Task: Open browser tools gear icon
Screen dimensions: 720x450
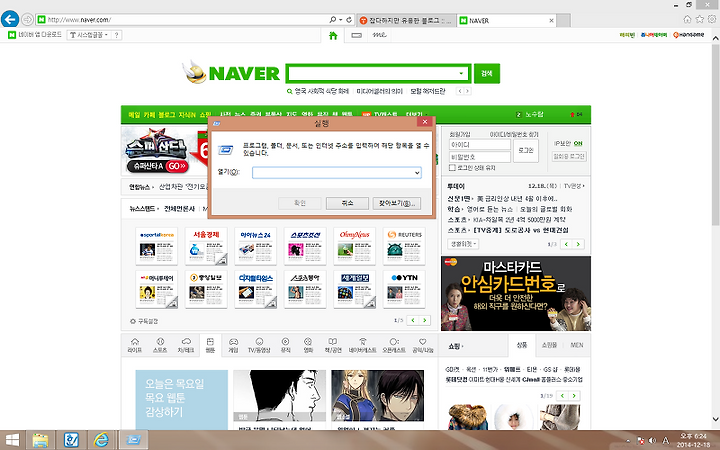Action: (x=712, y=19)
